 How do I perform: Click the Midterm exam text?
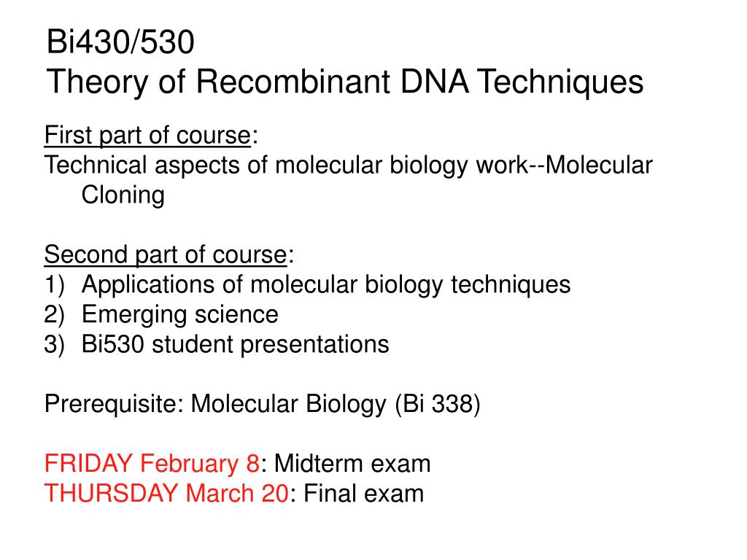pos(352,463)
